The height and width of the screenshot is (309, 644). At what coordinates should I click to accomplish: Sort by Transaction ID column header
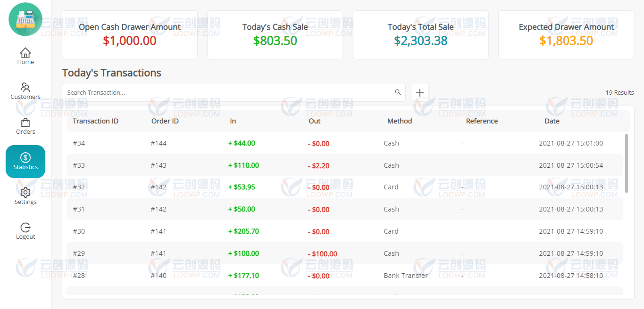(x=95, y=121)
